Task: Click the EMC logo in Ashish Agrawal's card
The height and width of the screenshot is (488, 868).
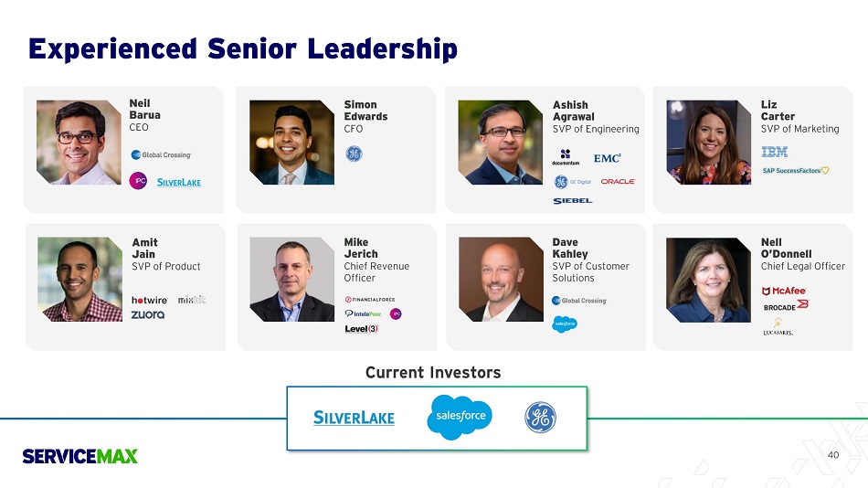Action: point(608,158)
